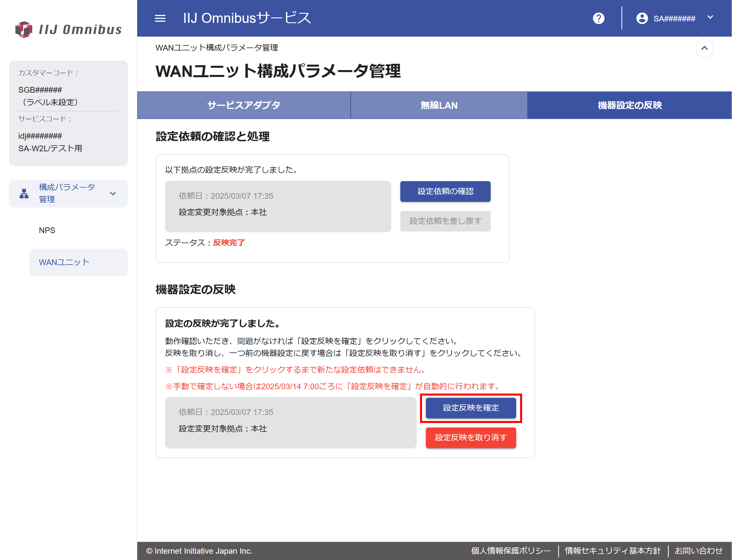Collapse the 構成パラメータ管理 chevron
The image size is (732, 560).
click(113, 194)
